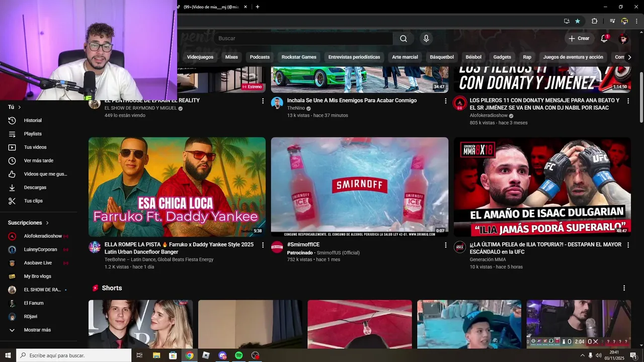This screenshot has width=644, height=362.
Task: Click the Crear button
Action: tap(579, 39)
